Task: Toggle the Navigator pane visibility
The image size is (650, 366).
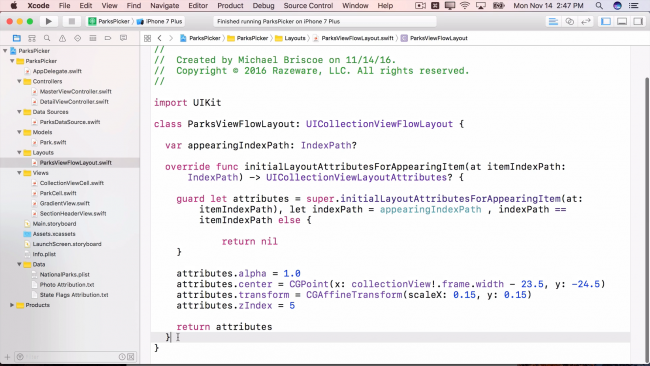Action: pyautogui.click(x=606, y=21)
